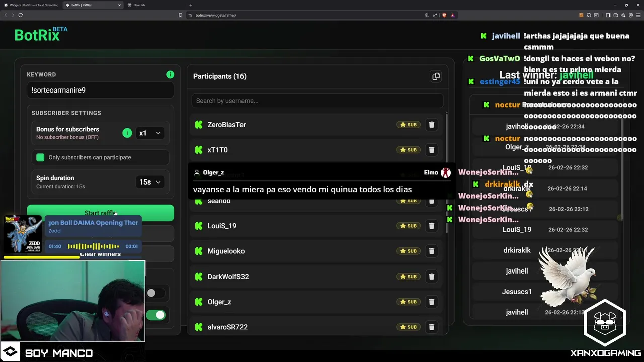Open the Brave Wallet icon

tap(615, 15)
